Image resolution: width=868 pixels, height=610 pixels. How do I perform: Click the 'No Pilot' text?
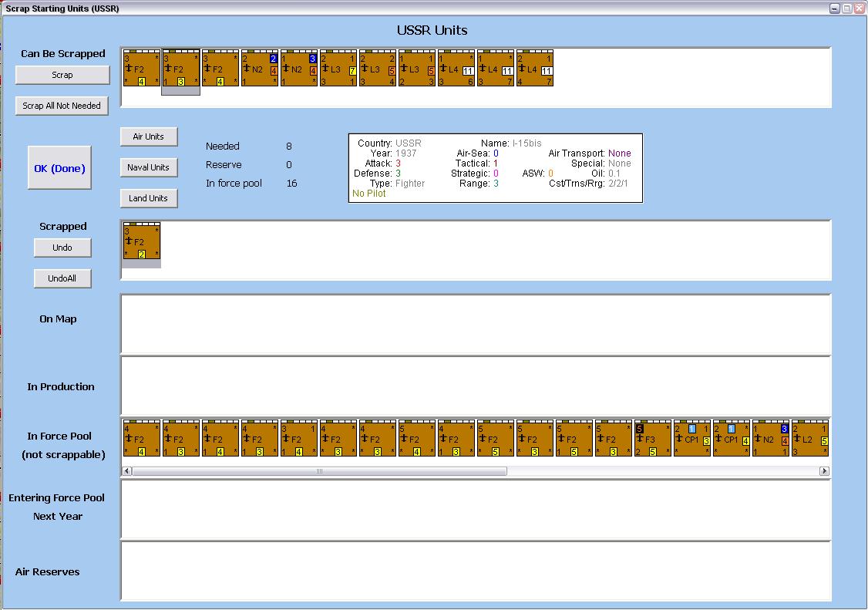click(x=369, y=194)
